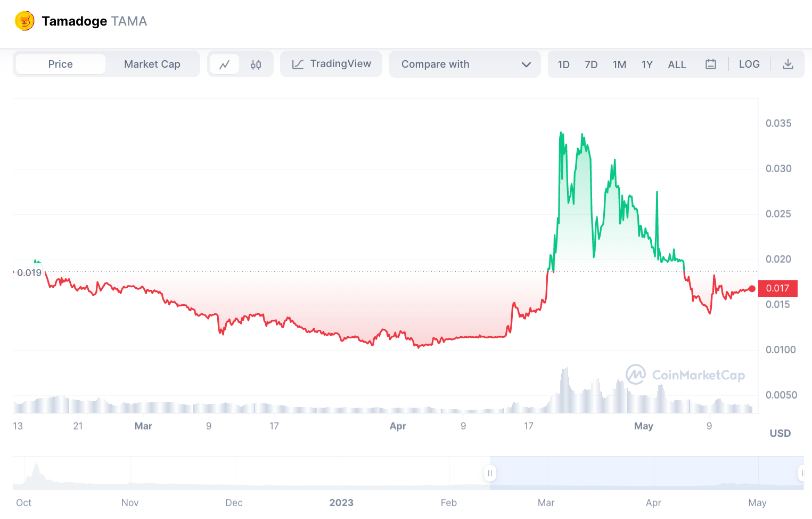Click the right range slider handle
Screen dimensions: 812x519
pos(802,473)
